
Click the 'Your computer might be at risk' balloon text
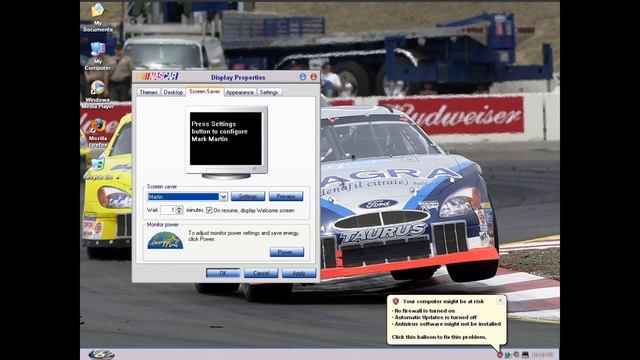coord(443,301)
